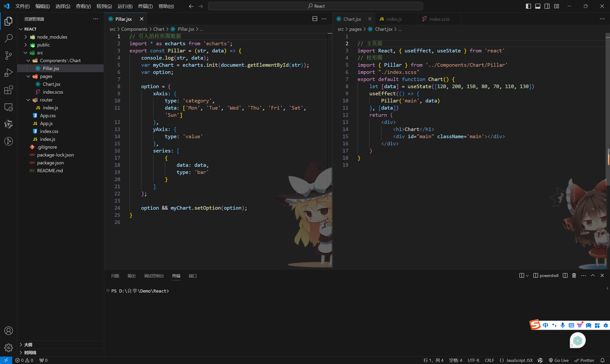Open Explorer views and more actions menu
This screenshot has width=610, height=364.
coord(95,19)
